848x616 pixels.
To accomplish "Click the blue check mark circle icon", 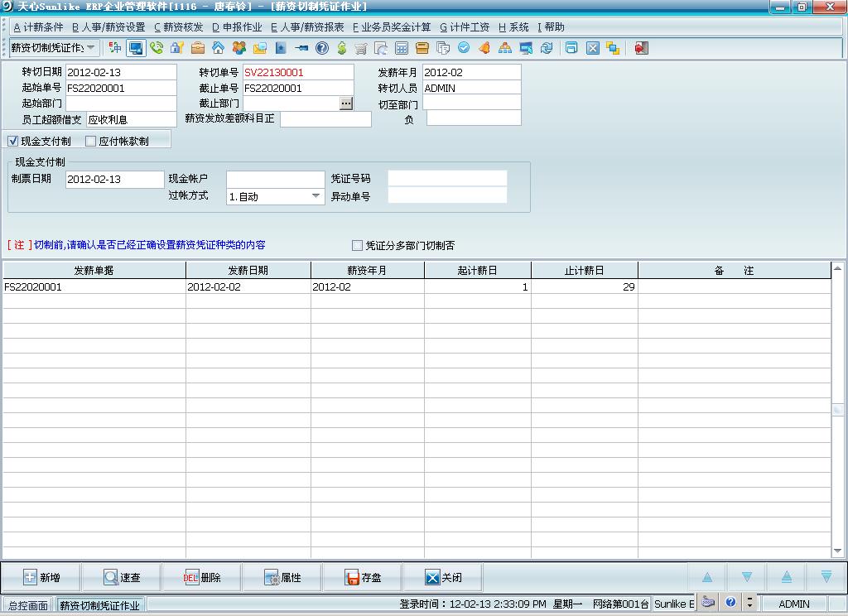I will click(464, 47).
